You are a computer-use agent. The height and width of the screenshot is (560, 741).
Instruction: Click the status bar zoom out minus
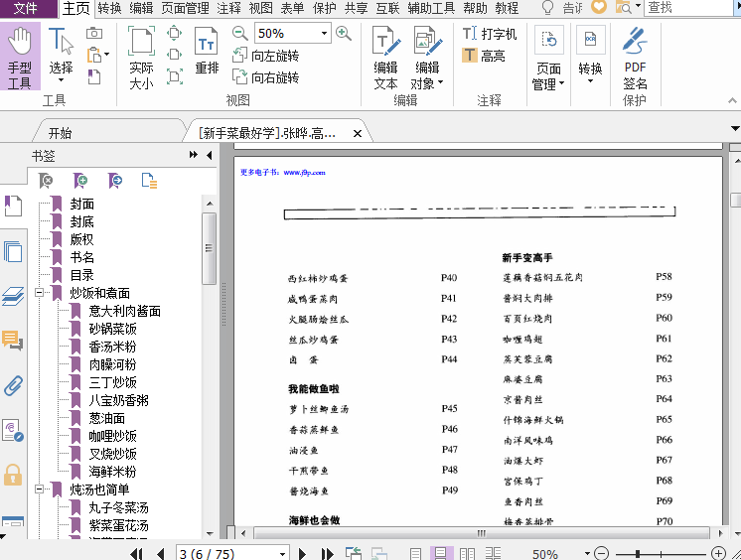click(602, 553)
